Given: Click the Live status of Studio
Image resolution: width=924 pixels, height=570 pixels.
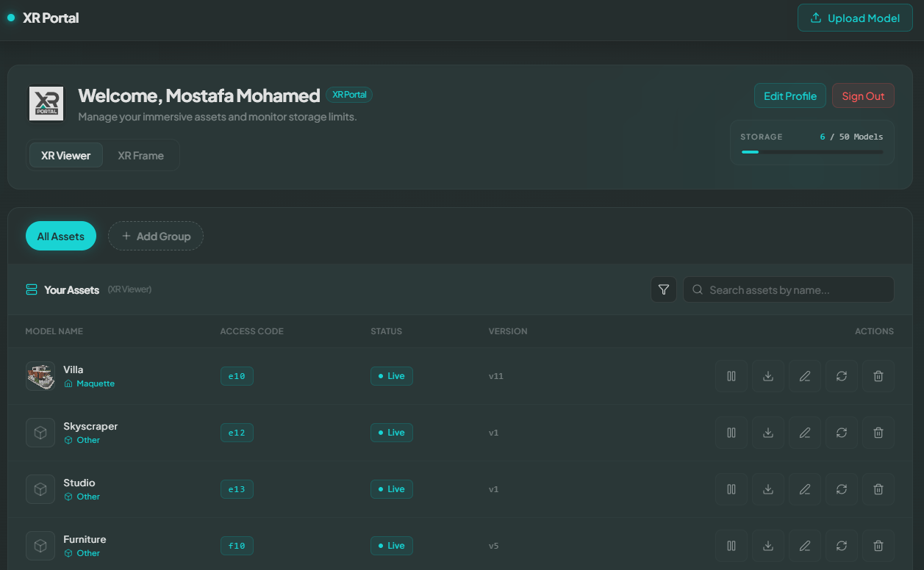Looking at the screenshot, I should [x=392, y=489].
